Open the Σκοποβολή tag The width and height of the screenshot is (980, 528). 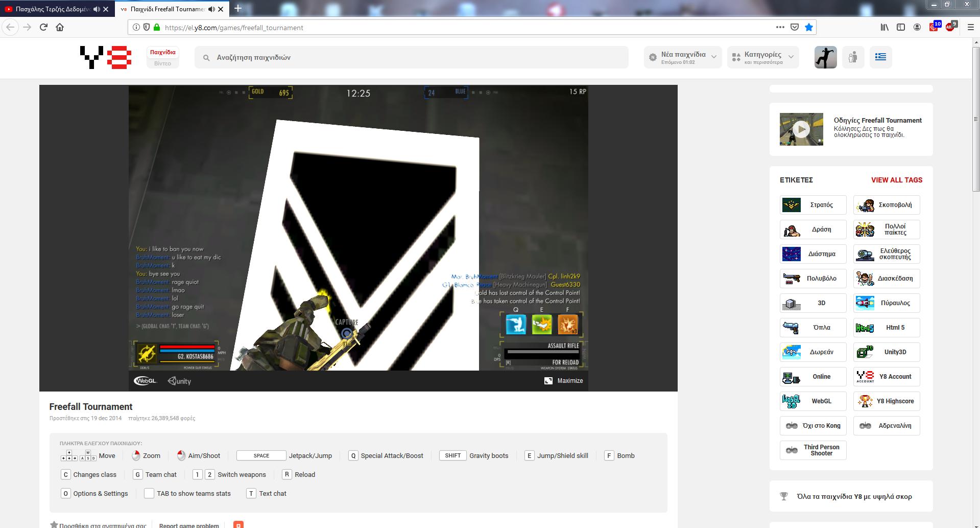887,205
